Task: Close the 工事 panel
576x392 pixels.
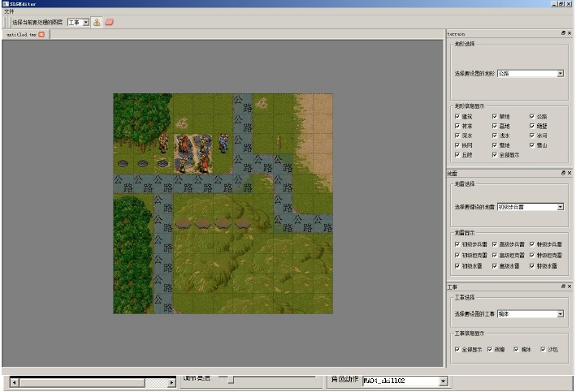Action: (x=570, y=286)
